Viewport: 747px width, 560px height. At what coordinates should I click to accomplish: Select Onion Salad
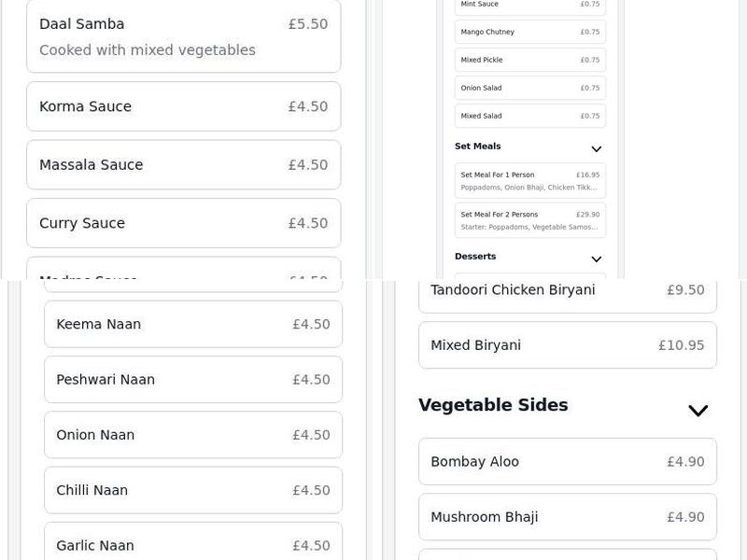[x=529, y=88]
